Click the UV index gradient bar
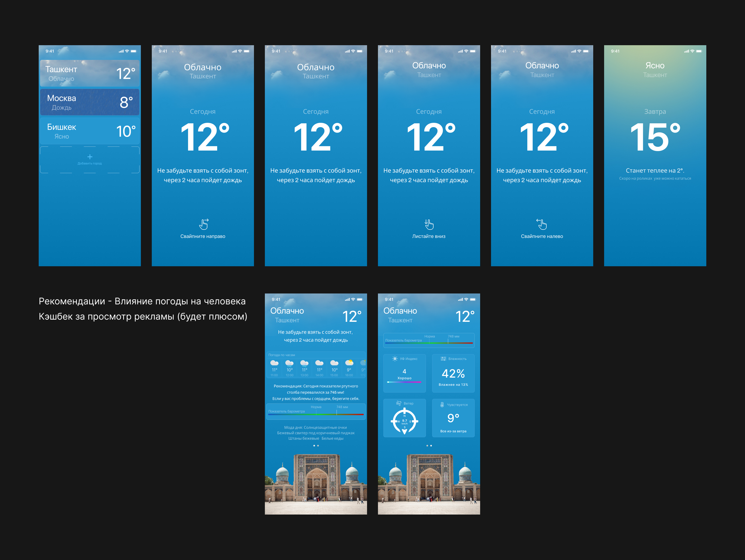Screen dimensions: 745x560 point(404,382)
